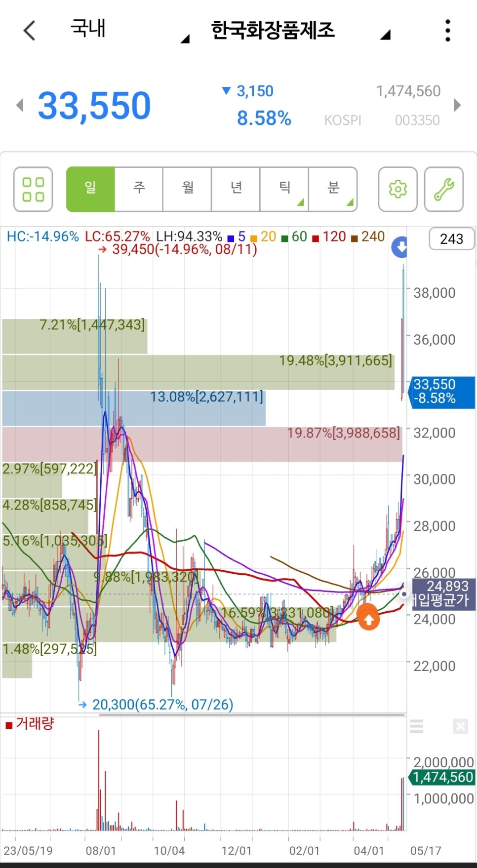Click the blue 5-day moving average swatch
The width and height of the screenshot is (477, 868).
pos(231,238)
